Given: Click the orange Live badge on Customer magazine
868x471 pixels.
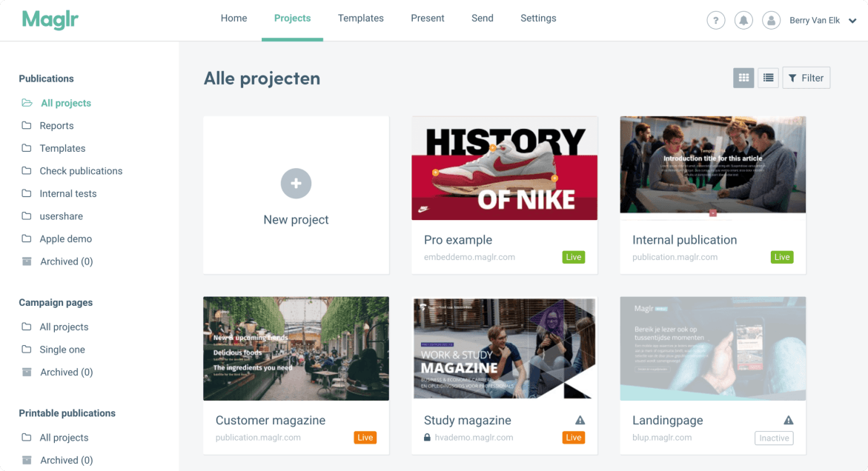Looking at the screenshot, I should pos(365,437).
